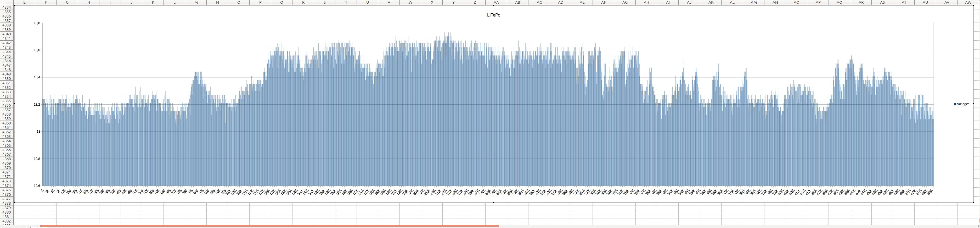Click the chart title 'LiFePo'
Image resolution: width=980 pixels, height=228 pixels.
point(493,15)
